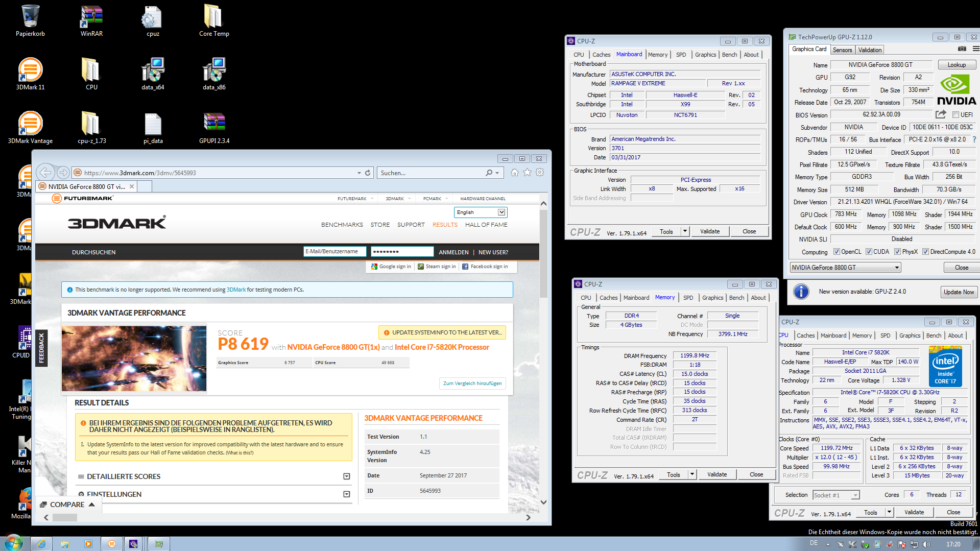Image resolution: width=980 pixels, height=551 pixels.
Task: Open the HALL OF FAME menu item
Action: (x=486, y=225)
